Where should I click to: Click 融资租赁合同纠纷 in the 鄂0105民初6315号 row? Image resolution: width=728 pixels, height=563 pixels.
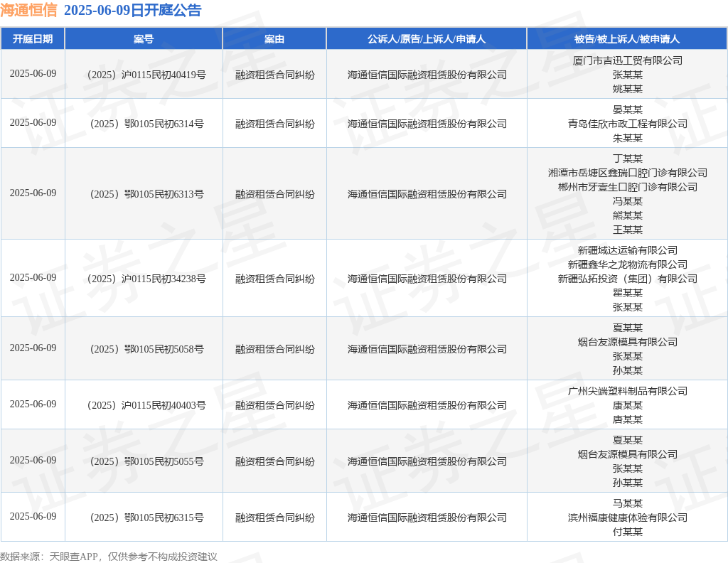point(275,518)
